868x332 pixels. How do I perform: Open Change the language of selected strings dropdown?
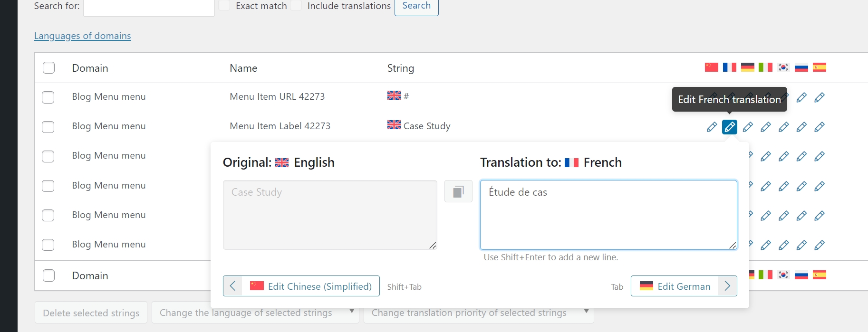coord(255,313)
